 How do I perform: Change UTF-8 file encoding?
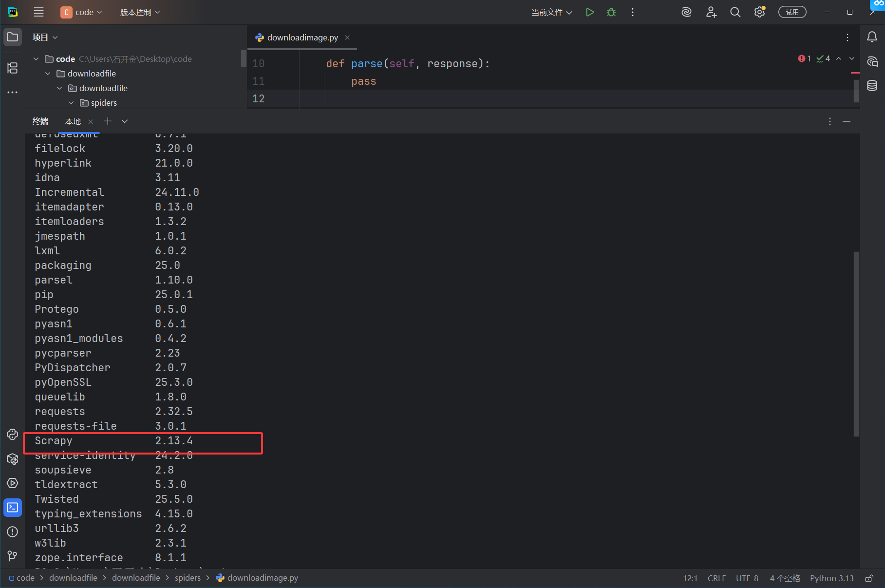pos(747,578)
